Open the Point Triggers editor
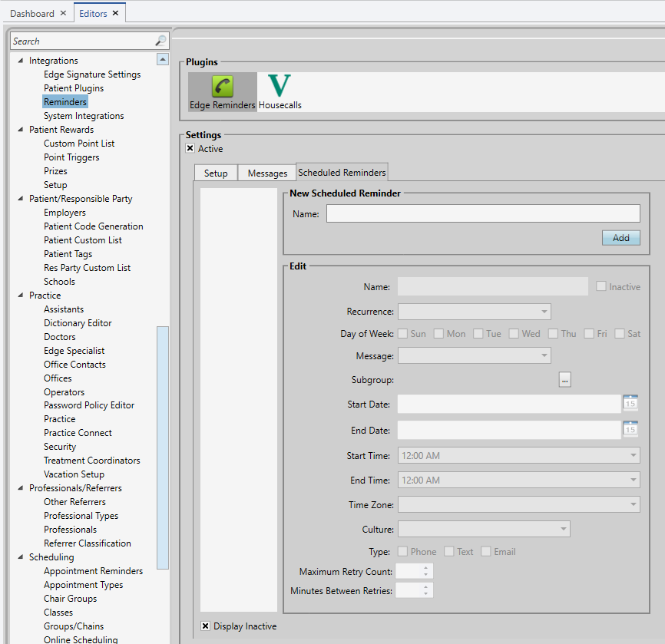Viewport: 665px width, 644px height. [x=71, y=157]
